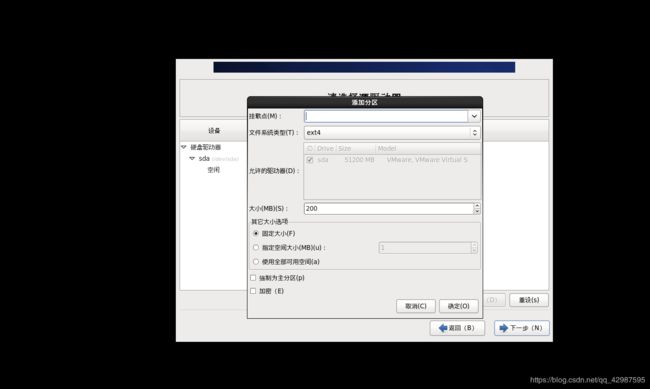Collapse the sda tree node
This screenshot has height=389, width=650.
[x=192, y=158]
